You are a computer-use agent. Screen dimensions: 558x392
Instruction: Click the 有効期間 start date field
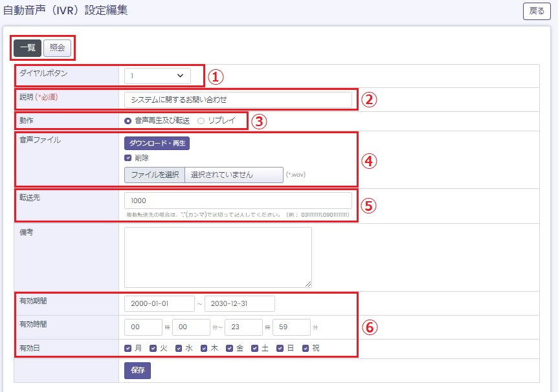click(159, 304)
